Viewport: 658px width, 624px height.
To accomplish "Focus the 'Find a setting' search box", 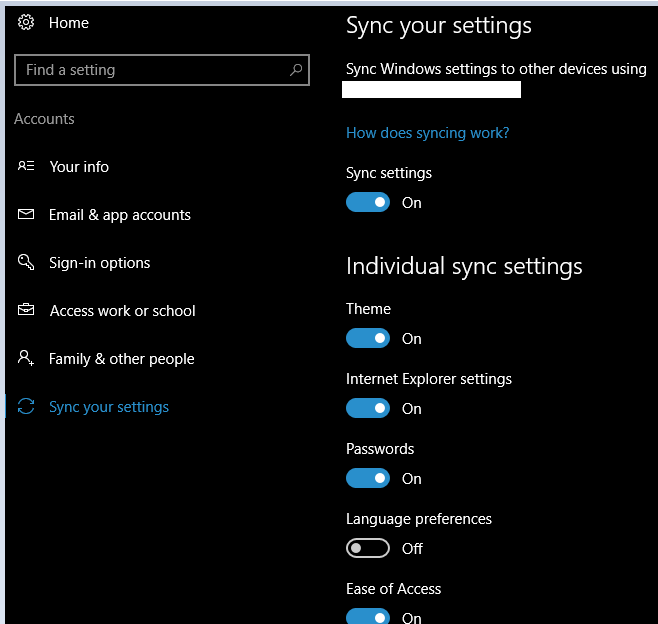I will [150, 70].
